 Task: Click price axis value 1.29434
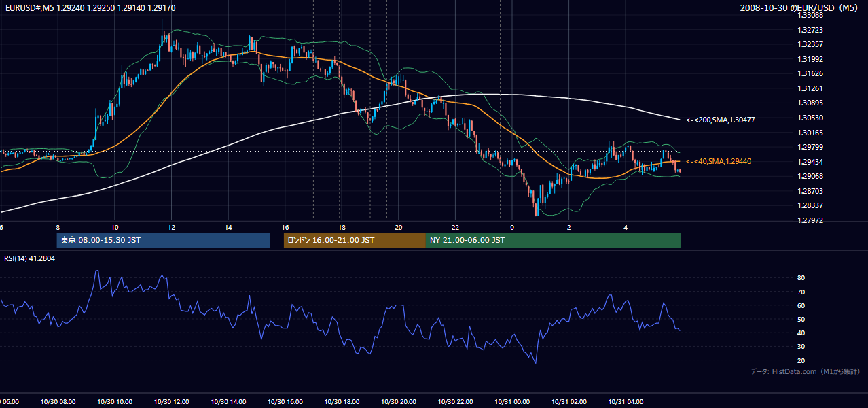point(811,162)
